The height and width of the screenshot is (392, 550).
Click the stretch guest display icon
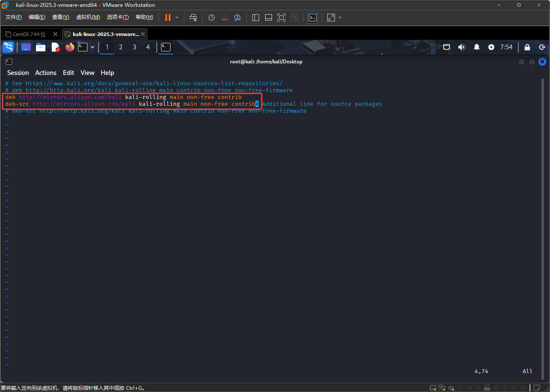pos(331,18)
